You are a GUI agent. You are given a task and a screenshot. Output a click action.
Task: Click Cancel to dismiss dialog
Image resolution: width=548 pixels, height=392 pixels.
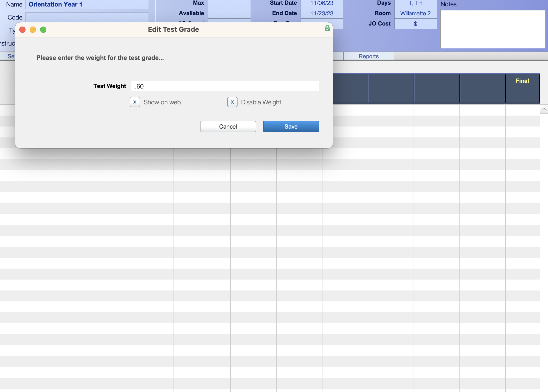point(228,127)
